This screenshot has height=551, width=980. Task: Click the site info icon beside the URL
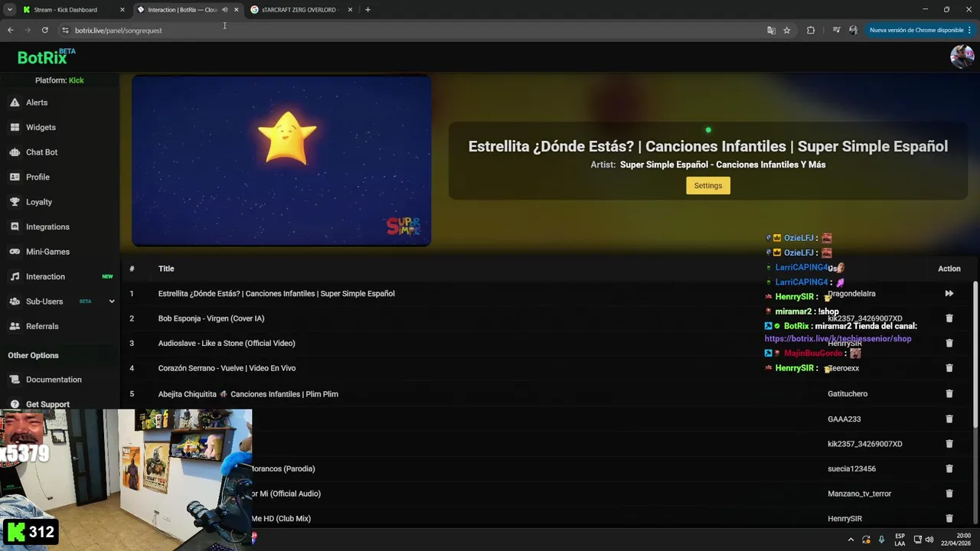click(66, 31)
